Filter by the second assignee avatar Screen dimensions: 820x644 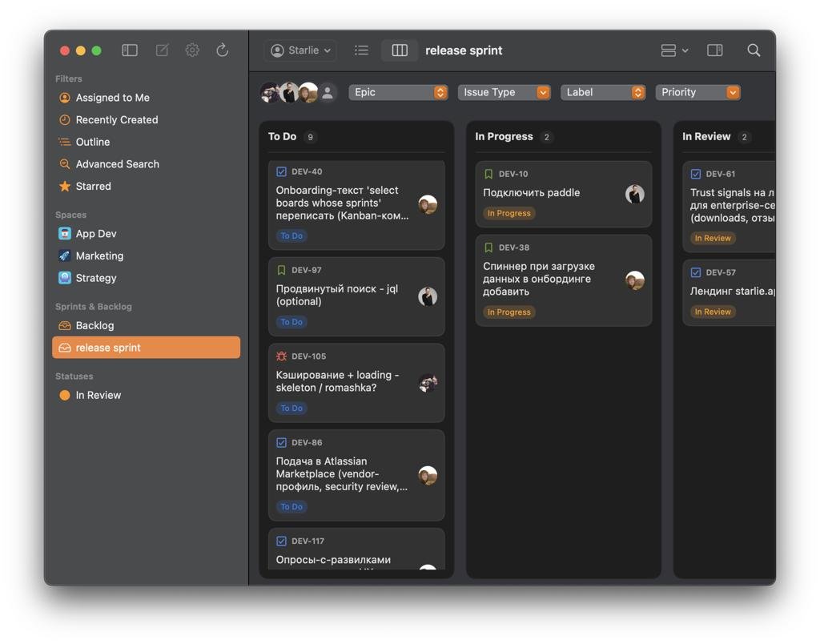point(289,93)
